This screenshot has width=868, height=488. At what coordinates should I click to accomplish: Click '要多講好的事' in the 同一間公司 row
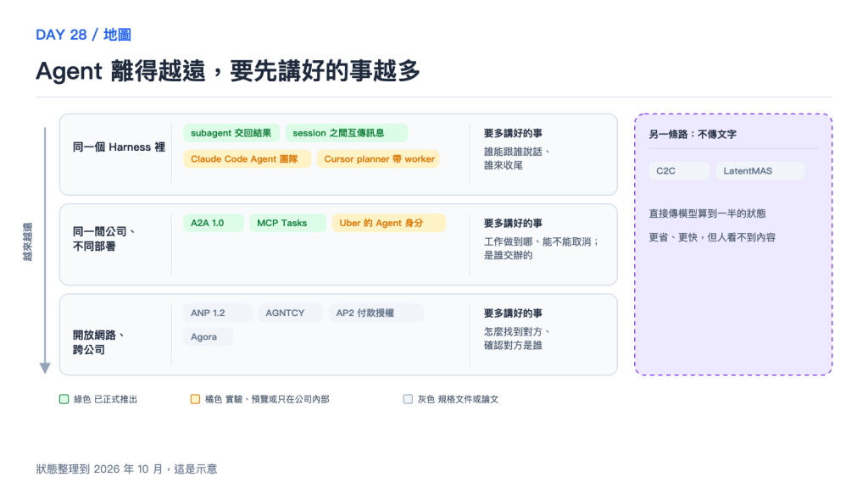click(x=513, y=223)
